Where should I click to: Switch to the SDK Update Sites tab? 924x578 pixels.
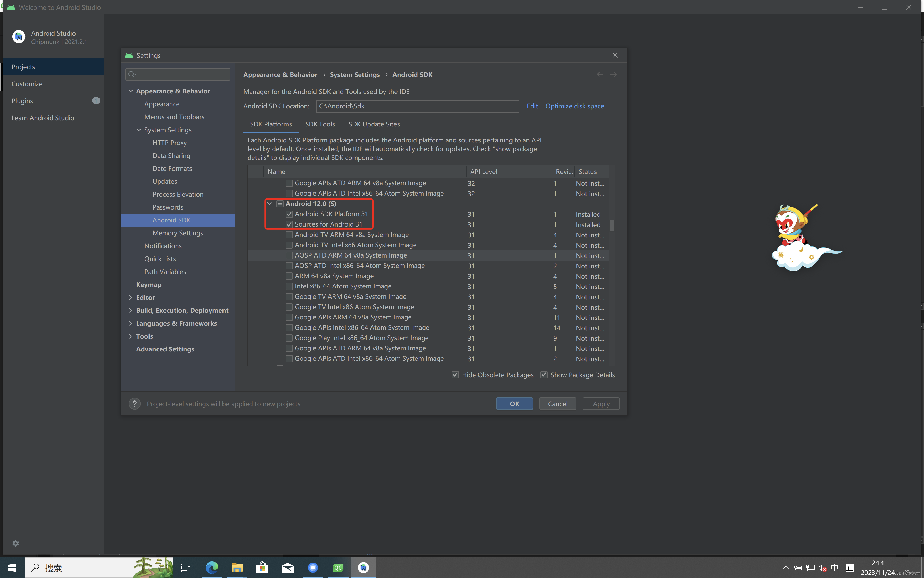tap(374, 124)
